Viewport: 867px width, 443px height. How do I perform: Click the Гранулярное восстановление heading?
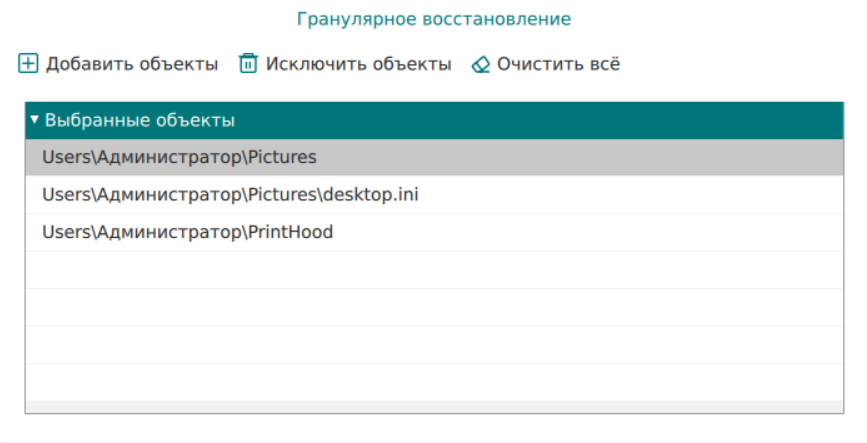(433, 19)
